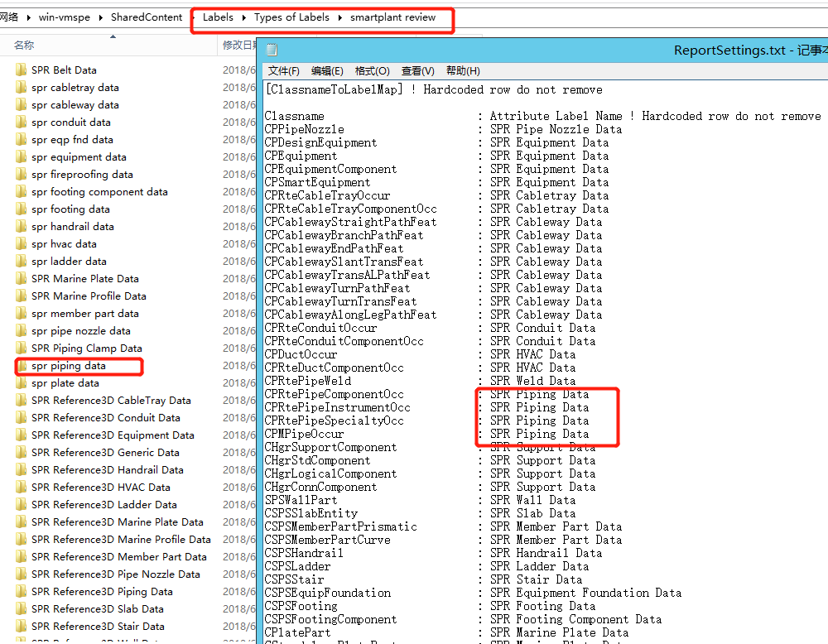The width and height of the screenshot is (828, 644).
Task: Click the SPR Reference3D Piping Data folder name
Action: pos(102,593)
